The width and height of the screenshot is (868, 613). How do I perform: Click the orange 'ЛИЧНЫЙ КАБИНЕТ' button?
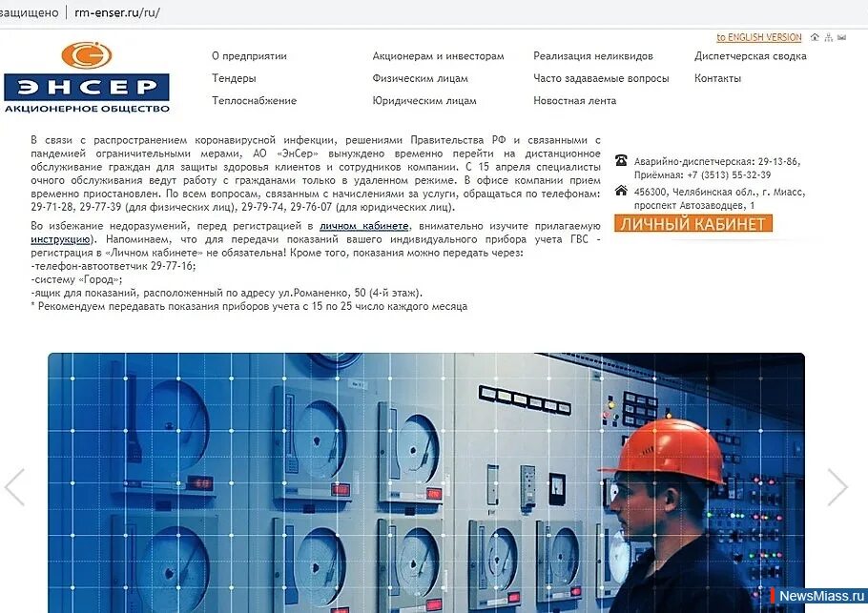pyautogui.click(x=693, y=223)
